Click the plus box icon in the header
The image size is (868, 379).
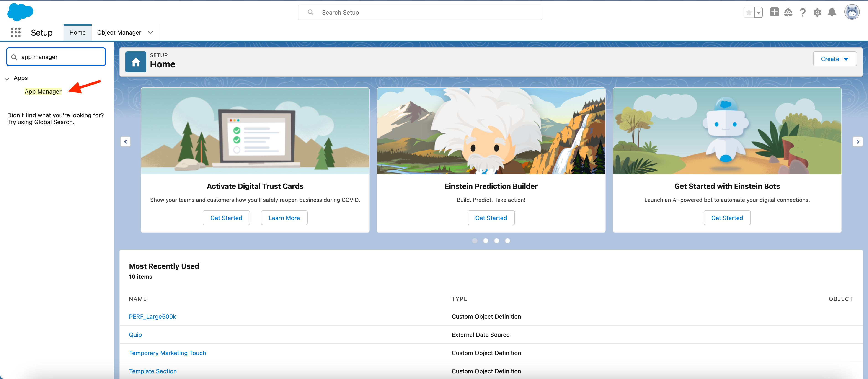point(774,12)
